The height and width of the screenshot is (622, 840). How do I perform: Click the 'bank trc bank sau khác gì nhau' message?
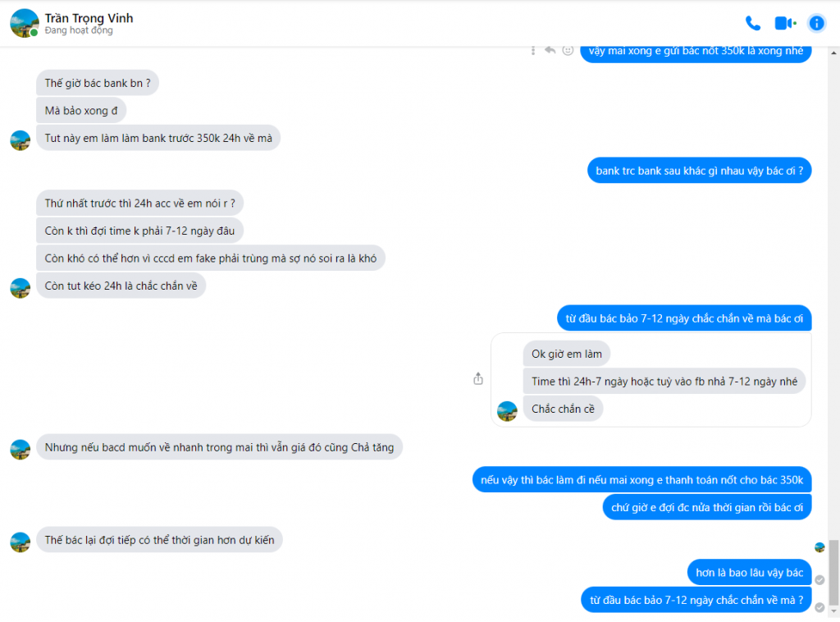[699, 172]
